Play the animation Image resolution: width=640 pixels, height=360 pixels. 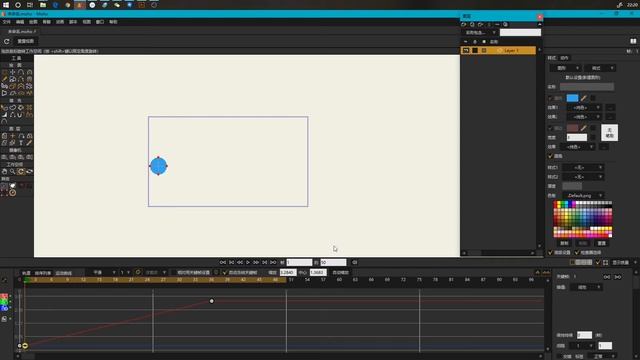(x=248, y=262)
